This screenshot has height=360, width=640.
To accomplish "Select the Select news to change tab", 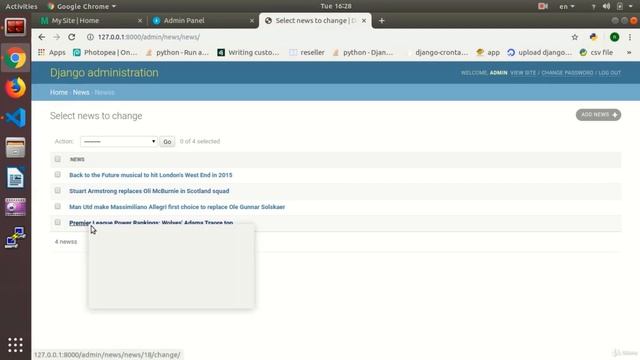I will tap(315, 20).
